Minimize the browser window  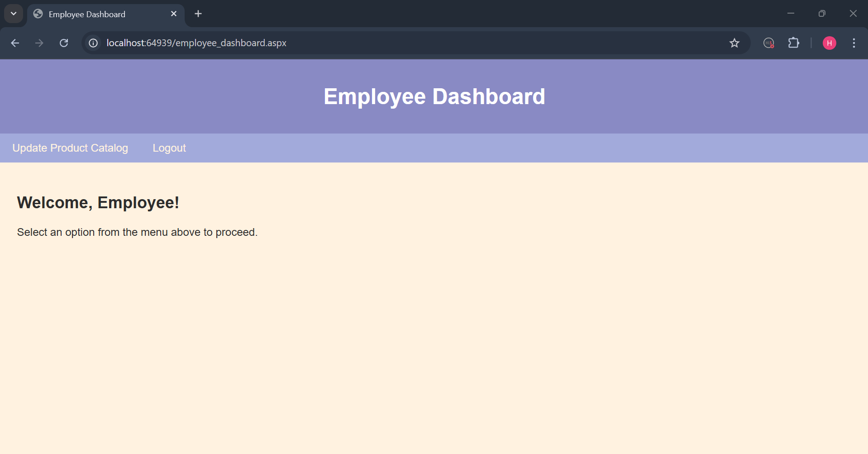click(x=791, y=14)
